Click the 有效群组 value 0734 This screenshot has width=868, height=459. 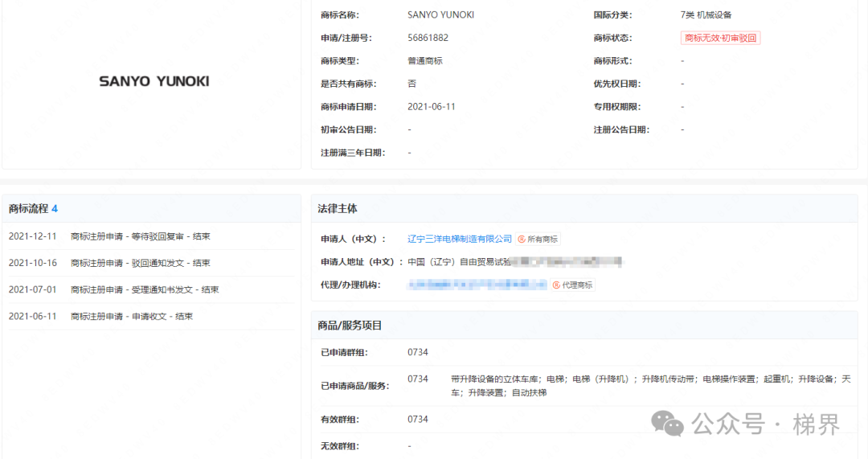pyautogui.click(x=417, y=419)
